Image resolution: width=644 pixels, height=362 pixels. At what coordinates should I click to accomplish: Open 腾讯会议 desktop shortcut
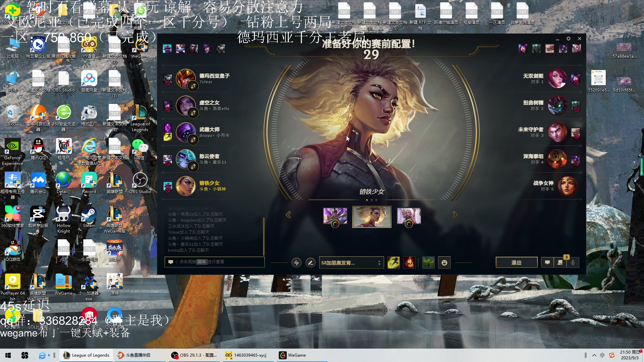click(x=38, y=183)
